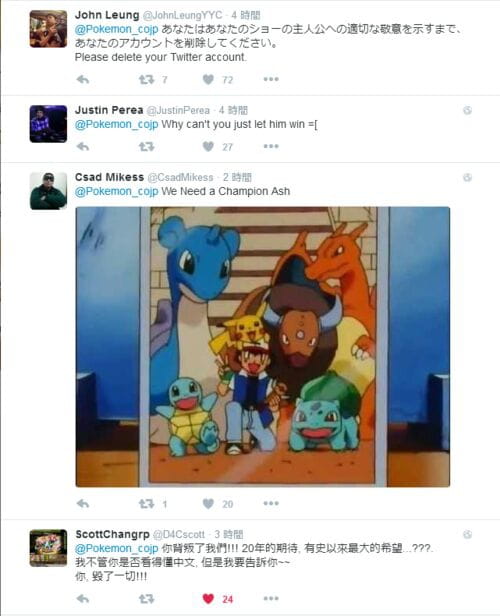Open more options on John Leung's tweet
Screen dimensions: 500x616
[x=271, y=79]
